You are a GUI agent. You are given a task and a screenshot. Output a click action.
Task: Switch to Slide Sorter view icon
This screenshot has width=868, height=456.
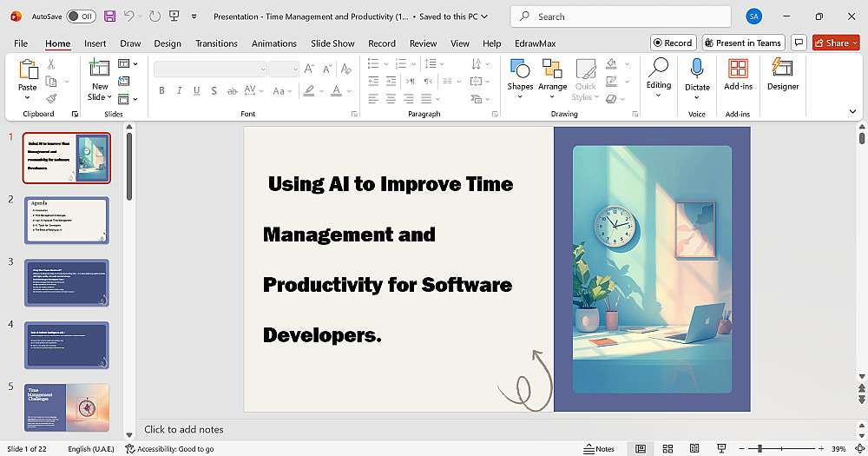(667, 449)
